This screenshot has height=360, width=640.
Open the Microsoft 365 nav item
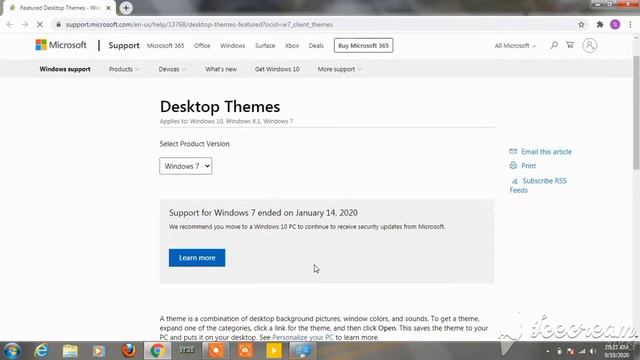165,46
